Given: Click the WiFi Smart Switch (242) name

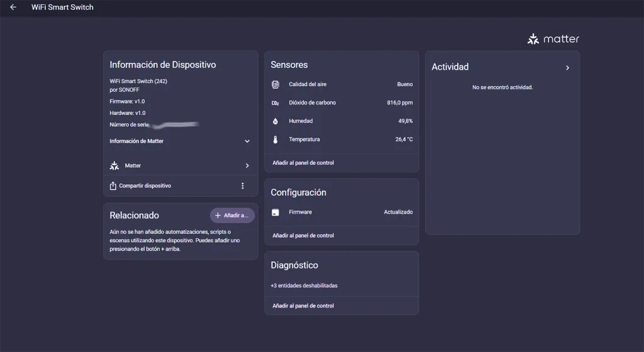Looking at the screenshot, I should 138,81.
